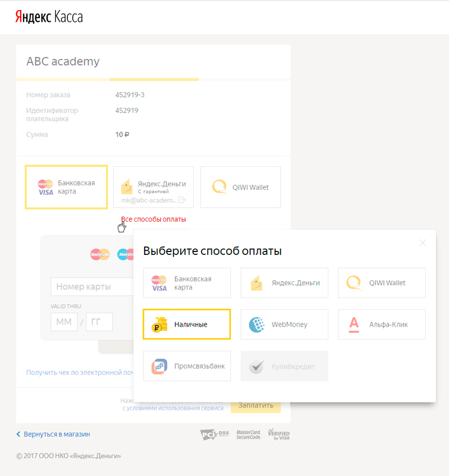Screen dimensions: 449x476
Task: Click the PCI DSS badge
Action: [214, 434]
